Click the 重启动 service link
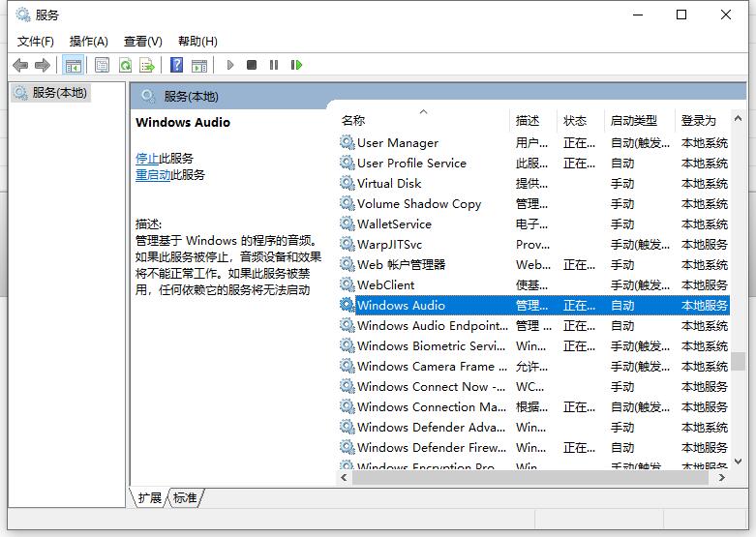756x537 pixels. (x=153, y=175)
